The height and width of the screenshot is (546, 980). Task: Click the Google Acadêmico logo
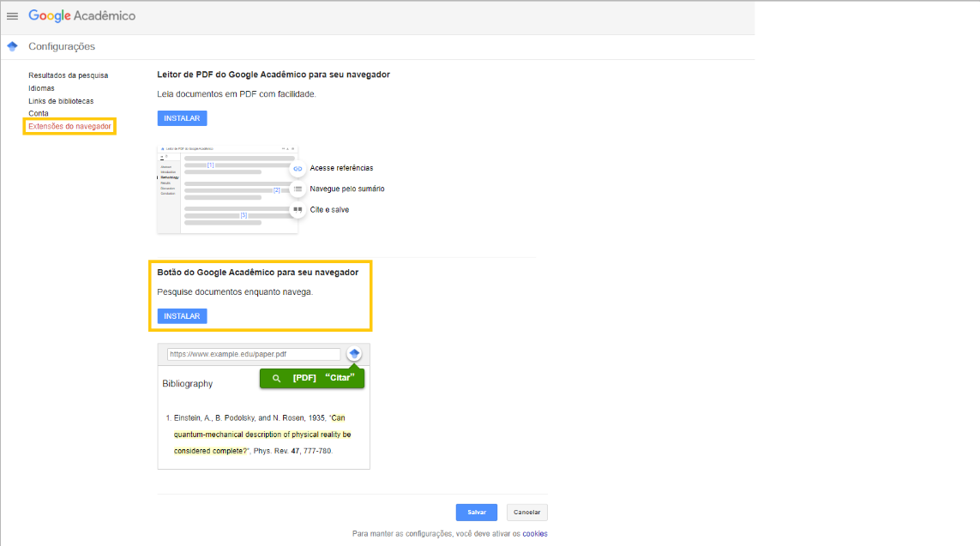point(81,16)
